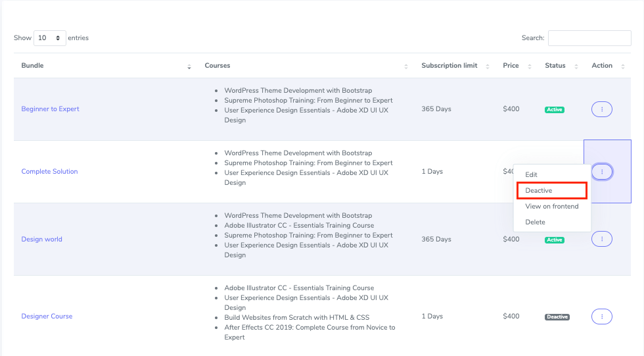Viewport: 644px width, 356px height.
Task: Click three-dot action button for Complete Solution
Action: 601,172
